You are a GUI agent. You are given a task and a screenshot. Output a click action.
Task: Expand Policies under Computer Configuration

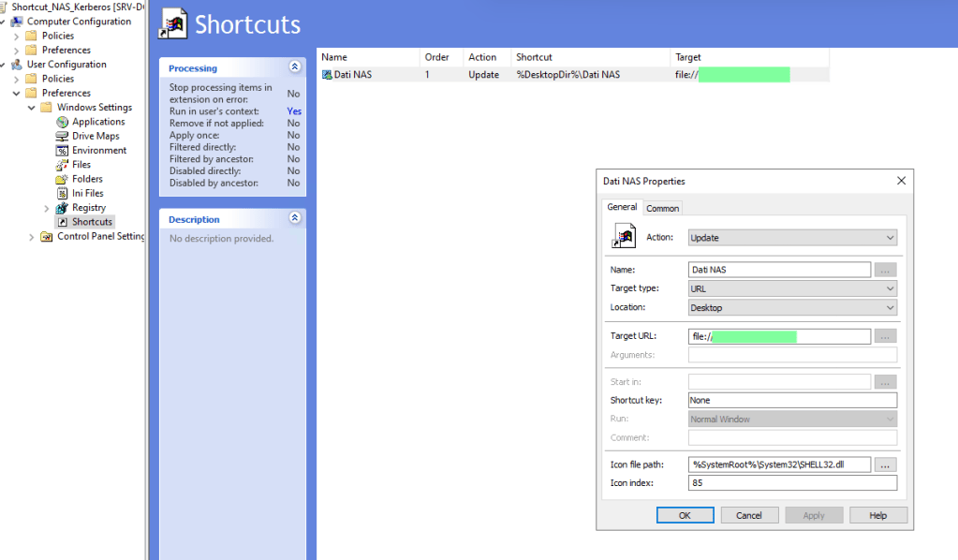(x=17, y=36)
